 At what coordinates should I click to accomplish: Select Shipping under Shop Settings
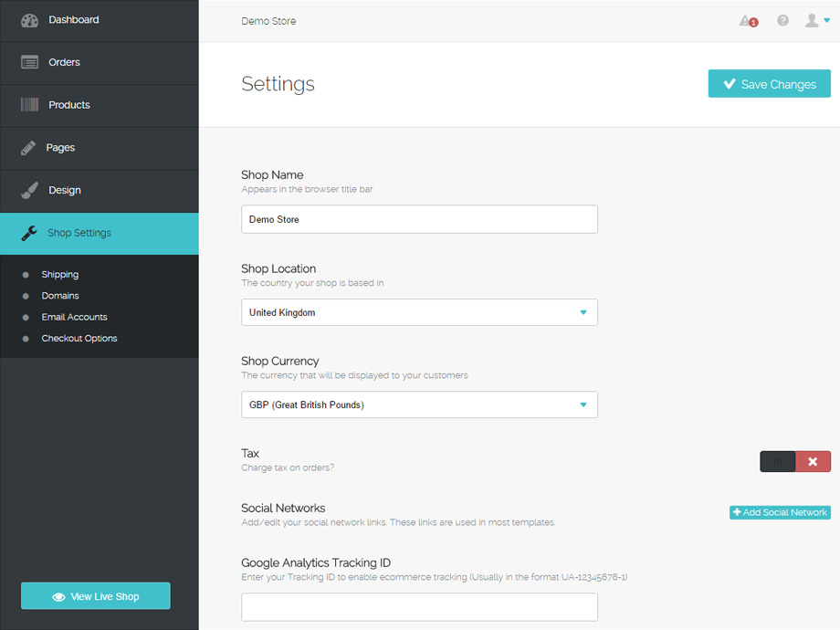coord(60,274)
